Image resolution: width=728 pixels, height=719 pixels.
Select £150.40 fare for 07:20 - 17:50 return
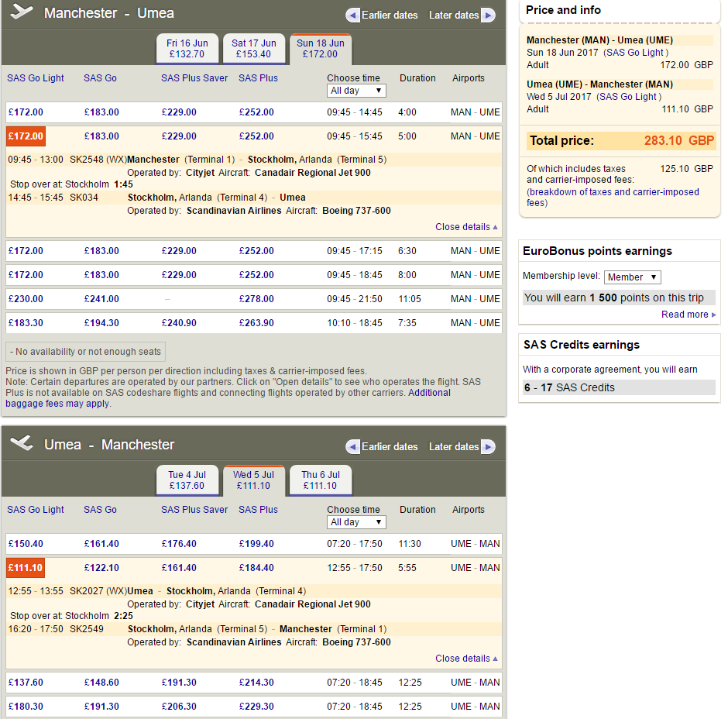point(26,543)
